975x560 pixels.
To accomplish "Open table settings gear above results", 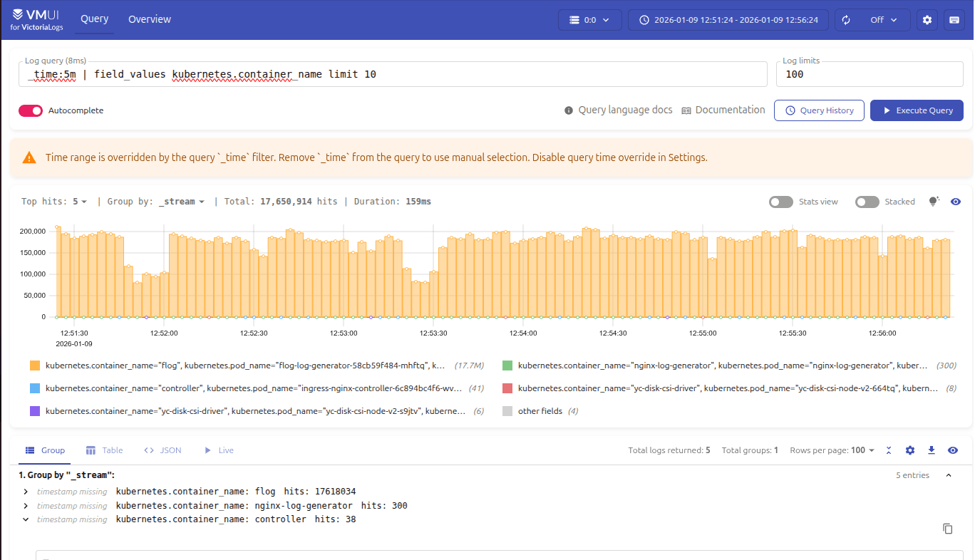I will click(910, 450).
